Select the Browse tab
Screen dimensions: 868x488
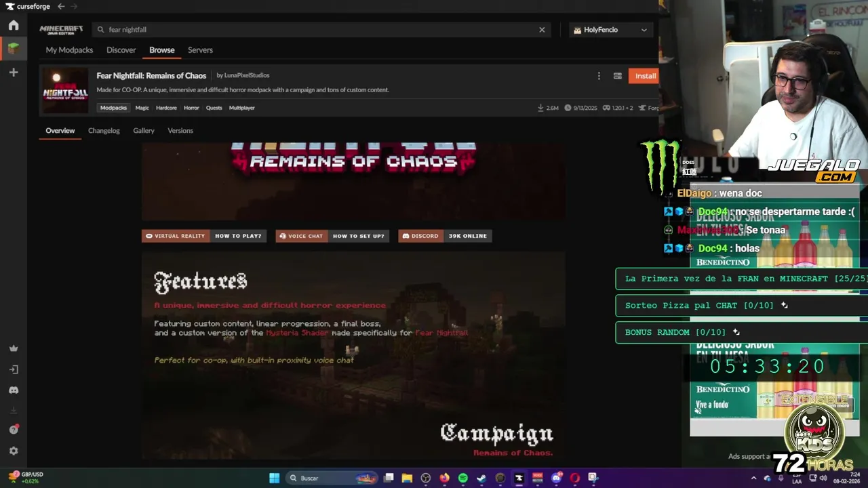pyautogui.click(x=162, y=50)
